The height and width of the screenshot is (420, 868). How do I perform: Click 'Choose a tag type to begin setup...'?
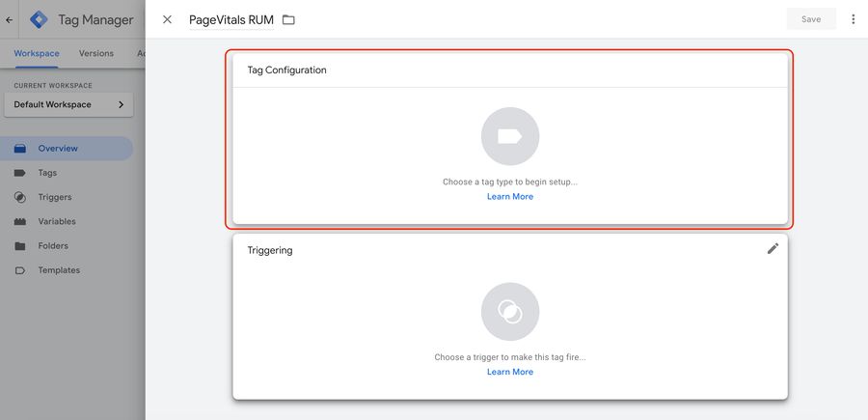510,182
